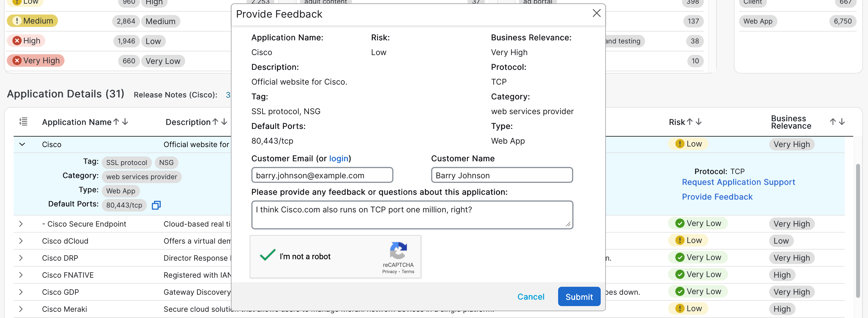
Task: Open the Request Application Support link
Action: [738, 182]
